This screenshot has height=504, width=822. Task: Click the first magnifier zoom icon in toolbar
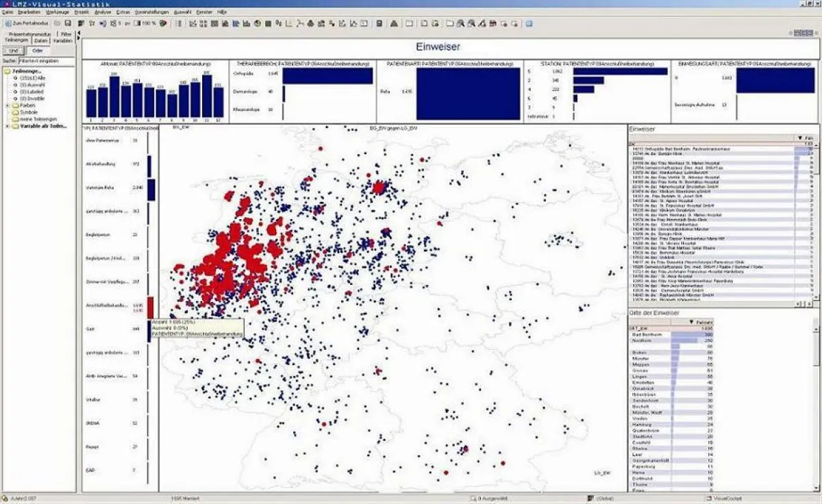[x=461, y=23]
